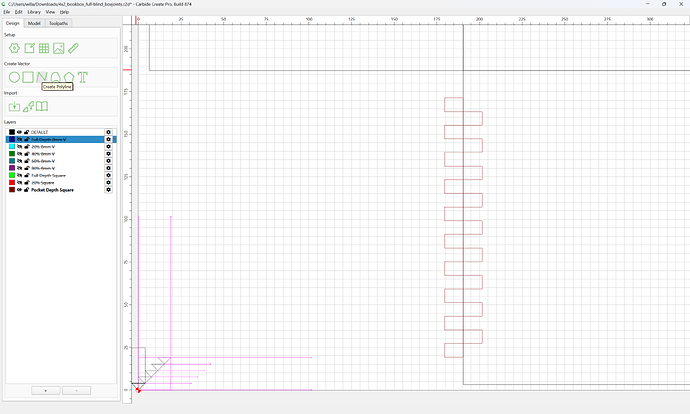Open the Library menu
This screenshot has height=414, width=690.
click(x=34, y=12)
